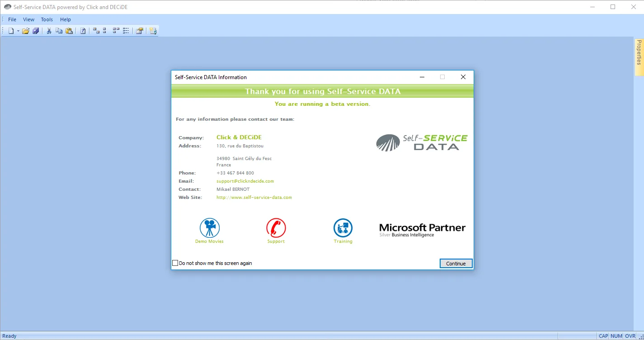Click the app icon in main title bar
The width and height of the screenshot is (644, 340).
click(8, 7)
